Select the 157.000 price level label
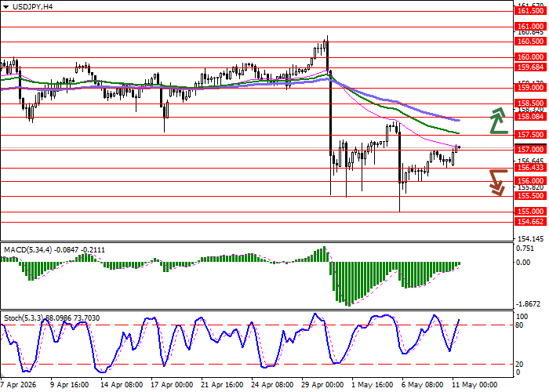Screen dimensions: 549x392 coord(530,150)
